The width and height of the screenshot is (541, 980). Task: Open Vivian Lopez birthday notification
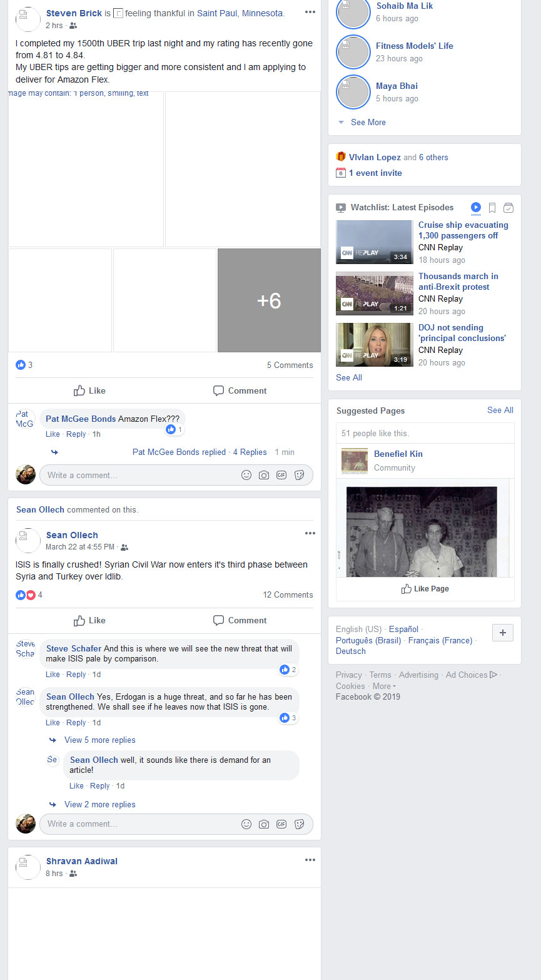(x=375, y=157)
